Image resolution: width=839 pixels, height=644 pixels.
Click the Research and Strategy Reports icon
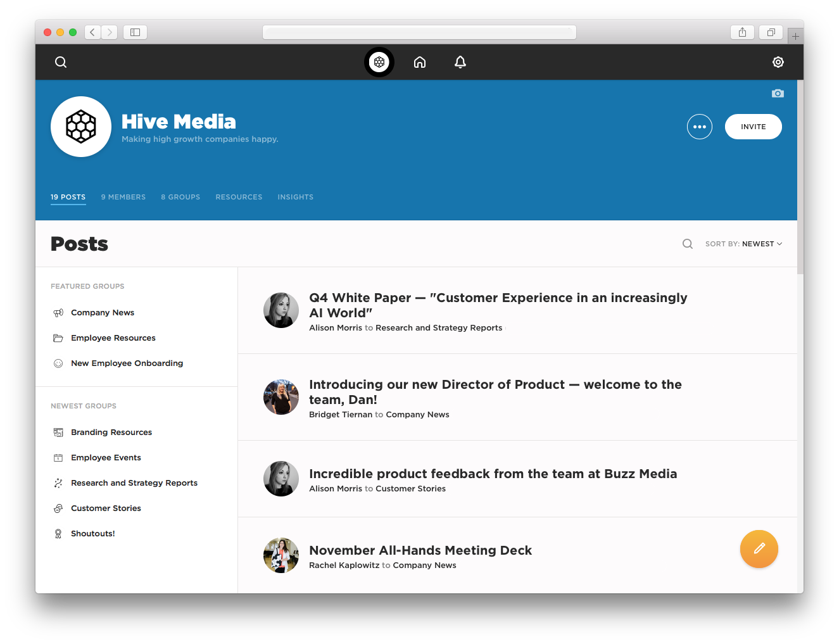pos(58,483)
